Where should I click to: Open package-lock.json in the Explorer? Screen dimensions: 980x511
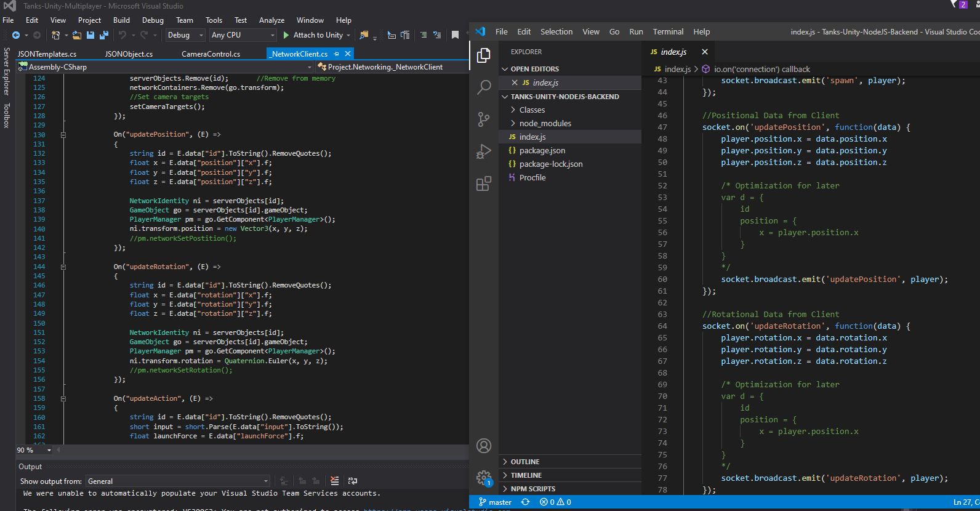pos(569,164)
